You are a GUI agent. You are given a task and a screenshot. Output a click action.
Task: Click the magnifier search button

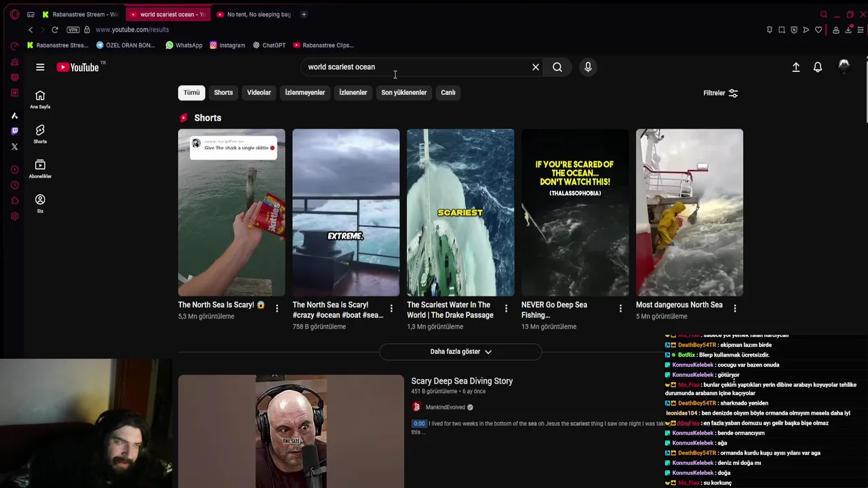(557, 67)
